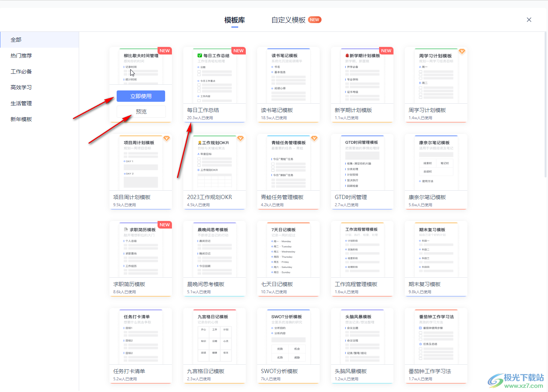Click GTD时间管理 title text
This screenshot has height=392, width=548.
[x=351, y=197]
